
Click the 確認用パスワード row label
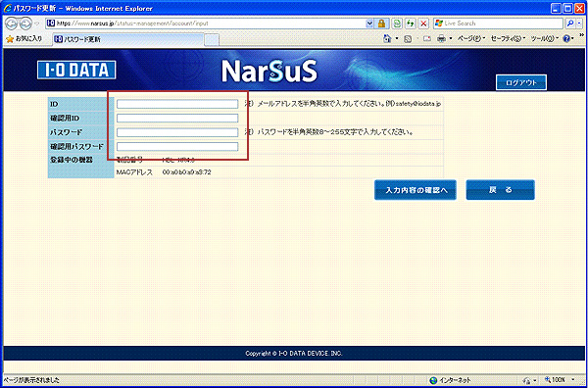click(x=76, y=146)
